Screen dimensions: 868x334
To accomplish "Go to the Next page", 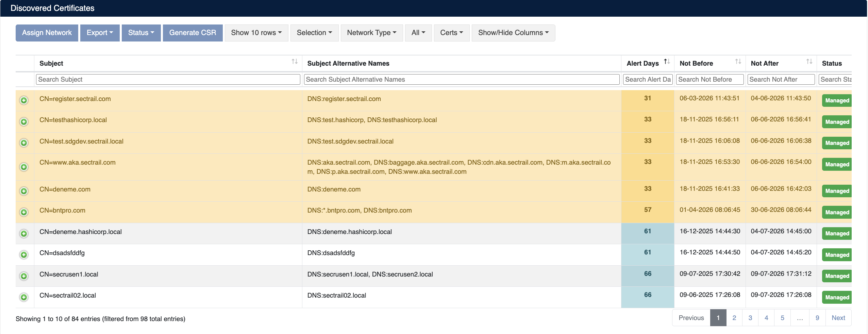I will [838, 318].
